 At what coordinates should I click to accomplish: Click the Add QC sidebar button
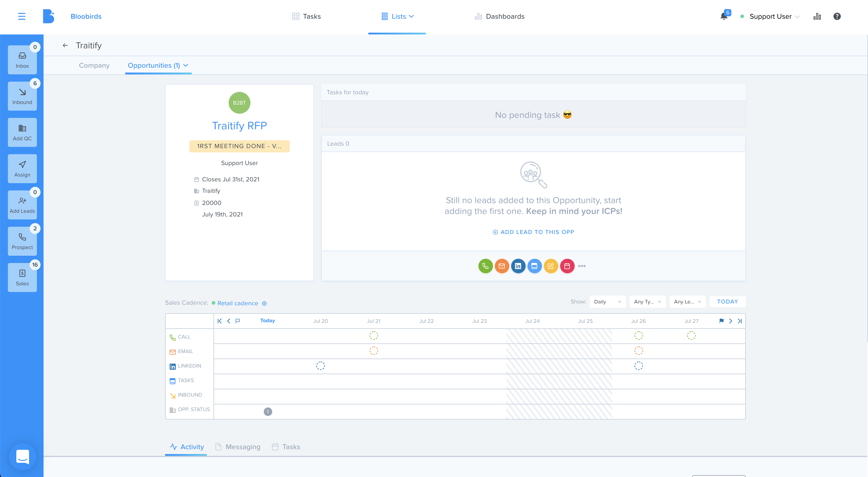pyautogui.click(x=22, y=132)
